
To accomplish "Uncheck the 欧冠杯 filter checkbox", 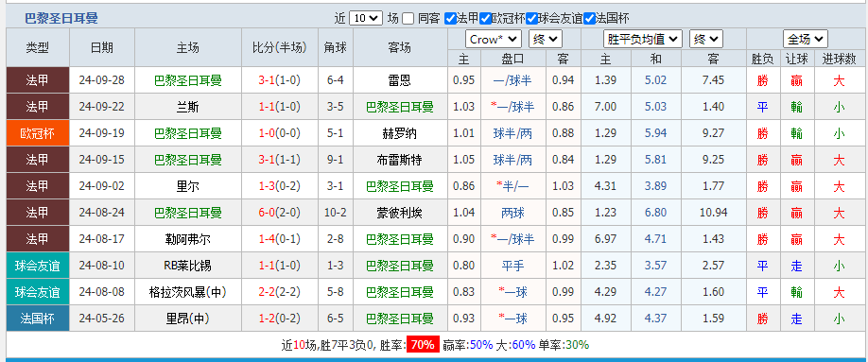I will pyautogui.click(x=485, y=19).
